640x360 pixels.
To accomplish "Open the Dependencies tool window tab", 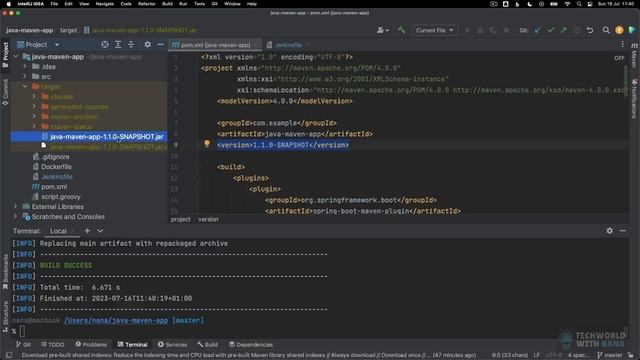I will (x=251, y=344).
